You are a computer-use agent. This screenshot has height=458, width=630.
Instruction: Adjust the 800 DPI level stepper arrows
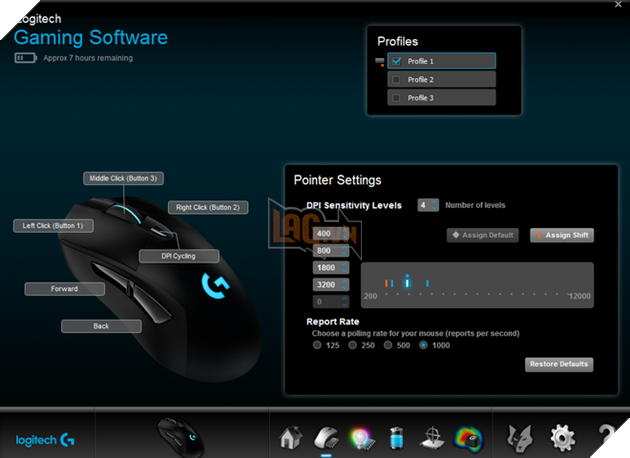[x=345, y=251]
